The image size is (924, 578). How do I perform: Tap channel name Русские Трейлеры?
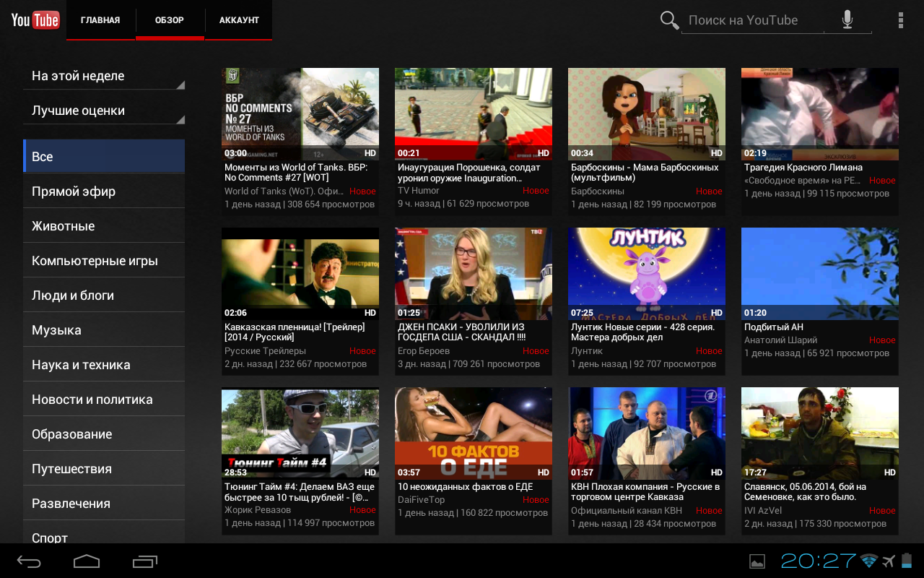265,350
